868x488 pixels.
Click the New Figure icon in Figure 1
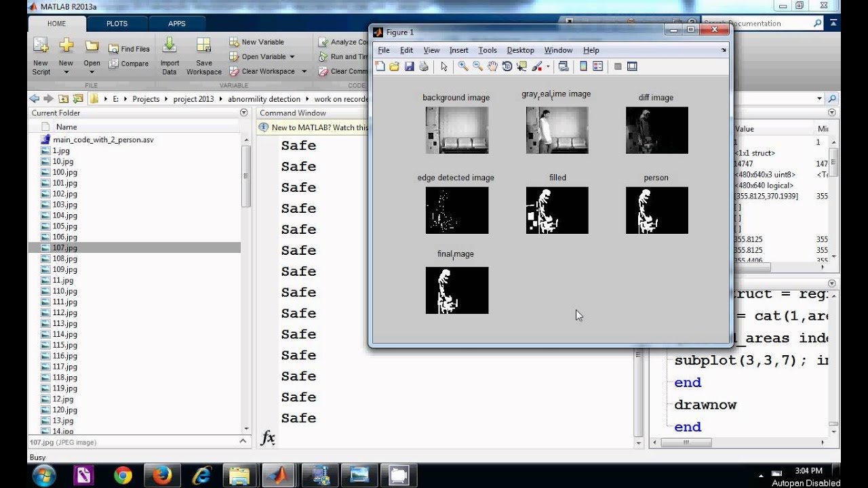[x=380, y=66]
